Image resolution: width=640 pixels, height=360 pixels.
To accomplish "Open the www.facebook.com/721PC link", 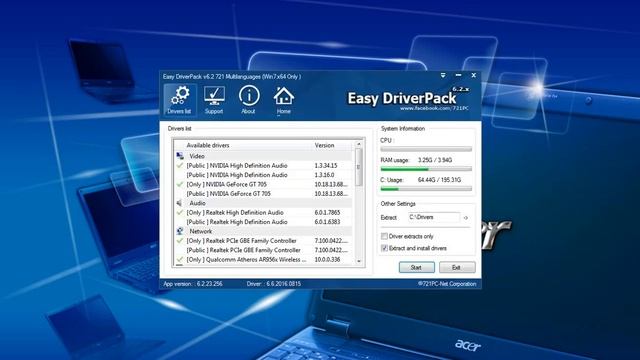I will (434, 109).
